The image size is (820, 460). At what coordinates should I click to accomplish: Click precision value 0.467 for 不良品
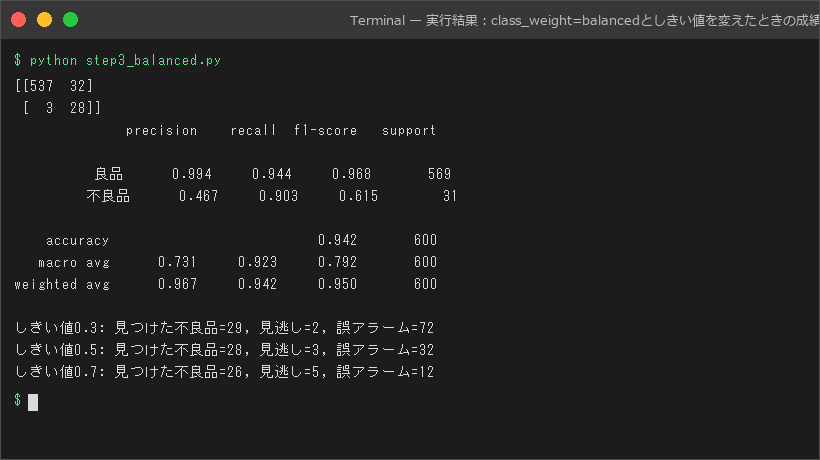tap(199, 196)
